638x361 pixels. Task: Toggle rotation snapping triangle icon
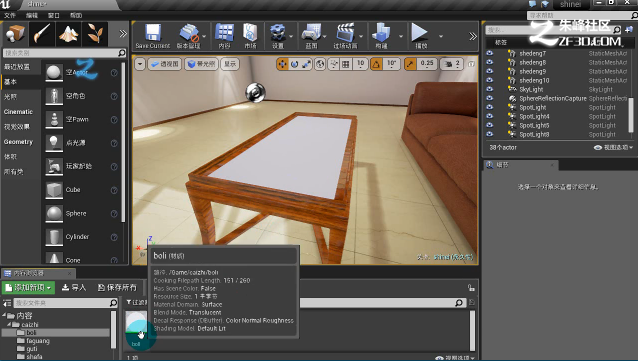click(376, 64)
